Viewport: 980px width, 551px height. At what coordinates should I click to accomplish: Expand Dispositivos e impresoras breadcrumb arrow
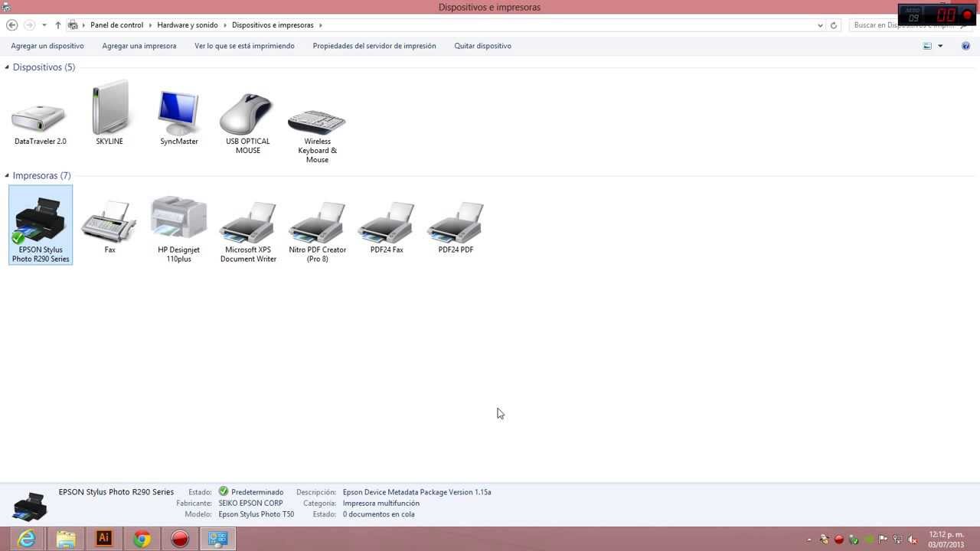click(320, 25)
